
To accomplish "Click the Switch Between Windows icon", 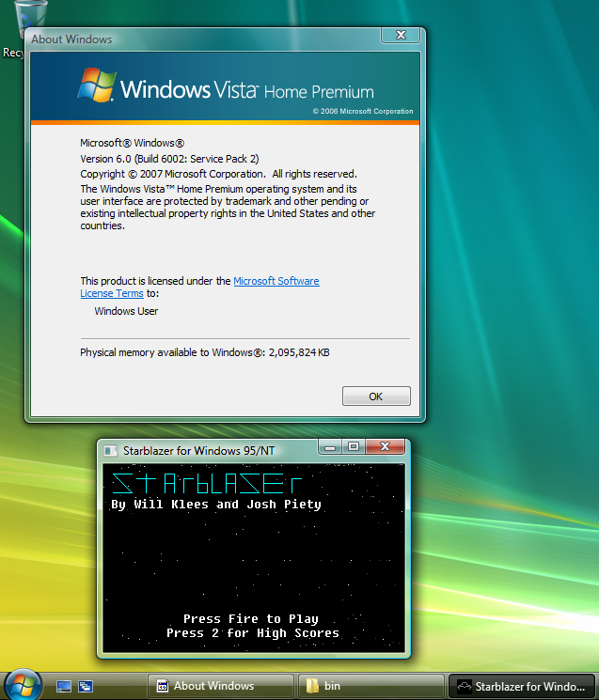I will click(85, 686).
